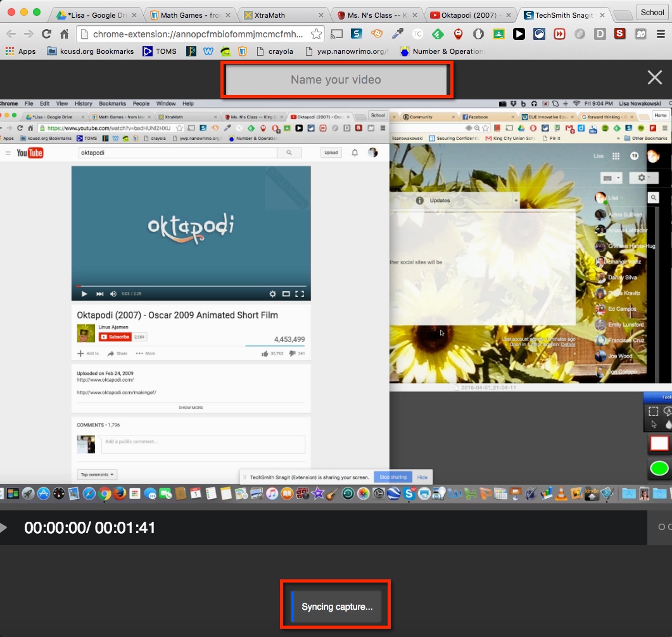The width and height of the screenshot is (672, 637).
Task: Navigate back with the back arrow
Action: point(11,34)
